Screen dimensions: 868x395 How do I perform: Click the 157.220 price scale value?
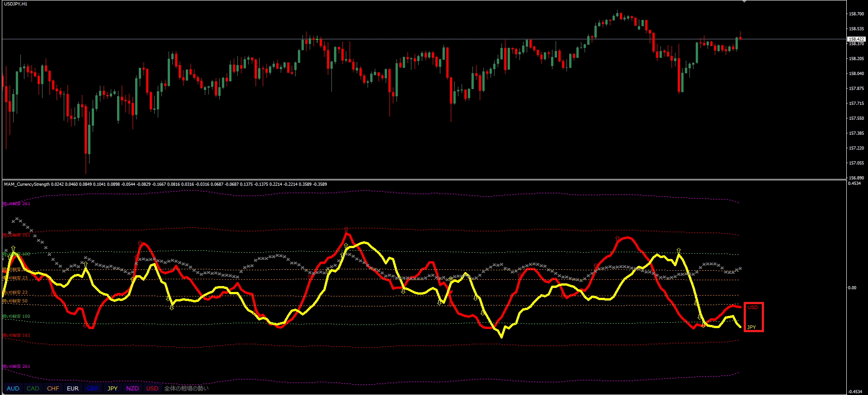click(x=856, y=148)
